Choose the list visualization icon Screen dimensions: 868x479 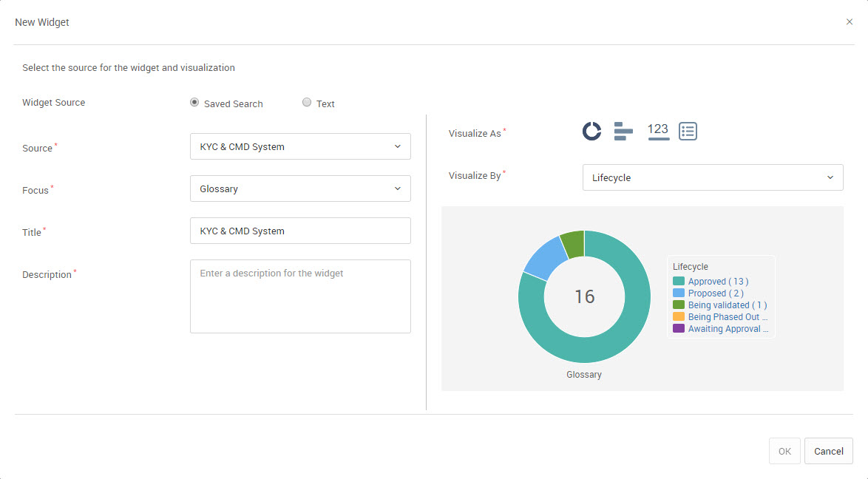pyautogui.click(x=688, y=132)
